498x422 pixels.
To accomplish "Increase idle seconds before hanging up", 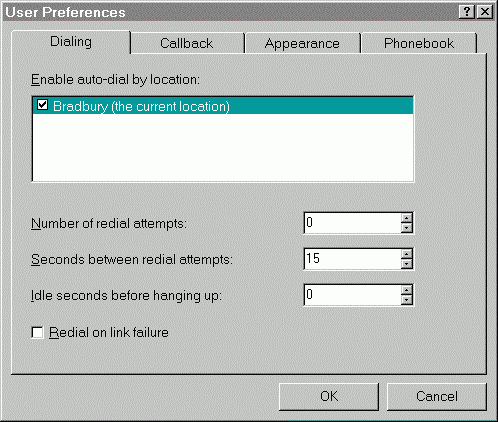I will (406, 290).
